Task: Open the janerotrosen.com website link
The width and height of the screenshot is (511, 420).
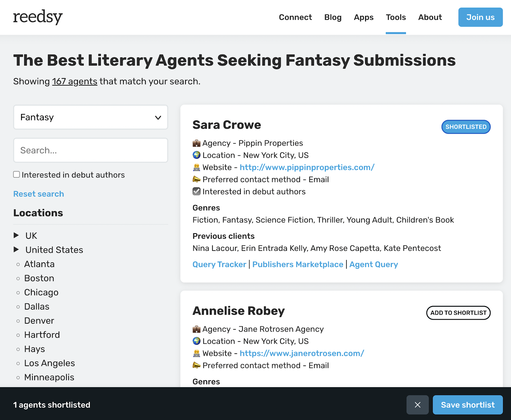Action: pos(302,353)
